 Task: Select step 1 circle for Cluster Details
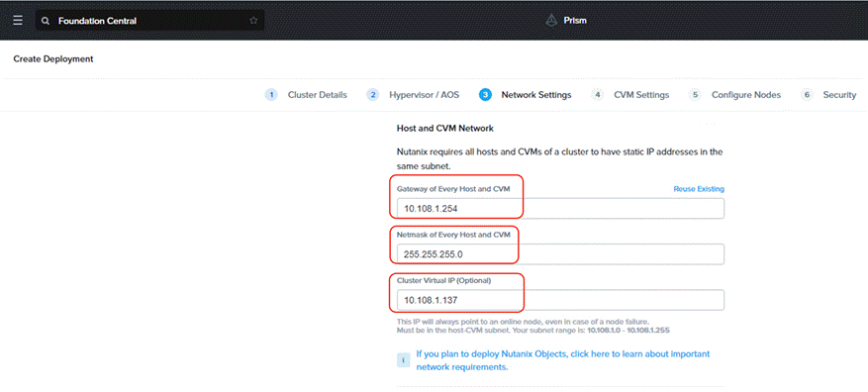(271, 95)
